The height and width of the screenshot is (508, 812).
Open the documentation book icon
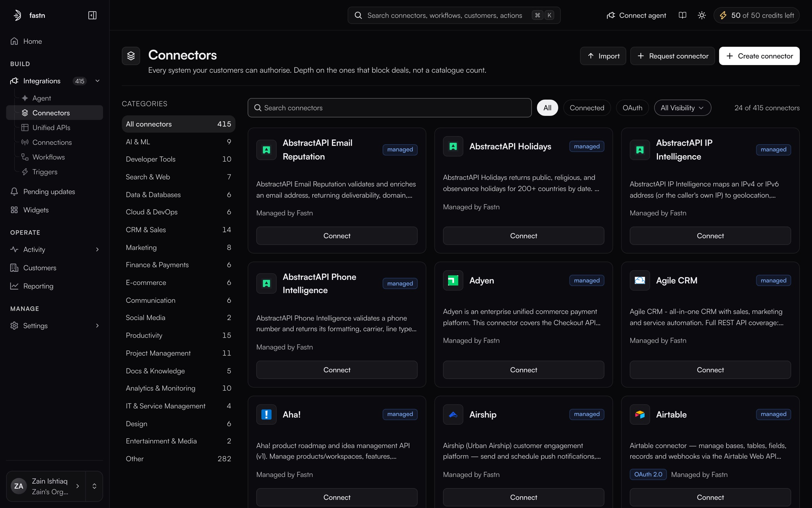[682, 15]
